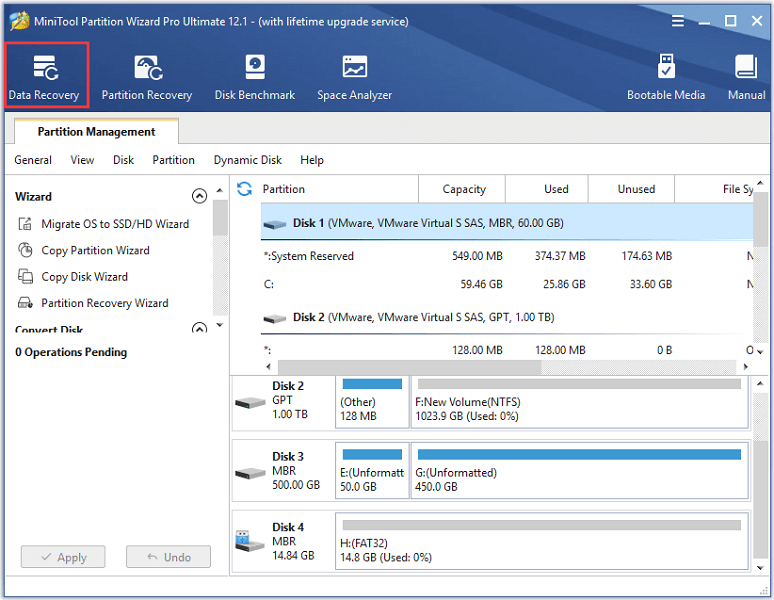Click the Migrate OS to SSD/HD Wizard icon

25,224
